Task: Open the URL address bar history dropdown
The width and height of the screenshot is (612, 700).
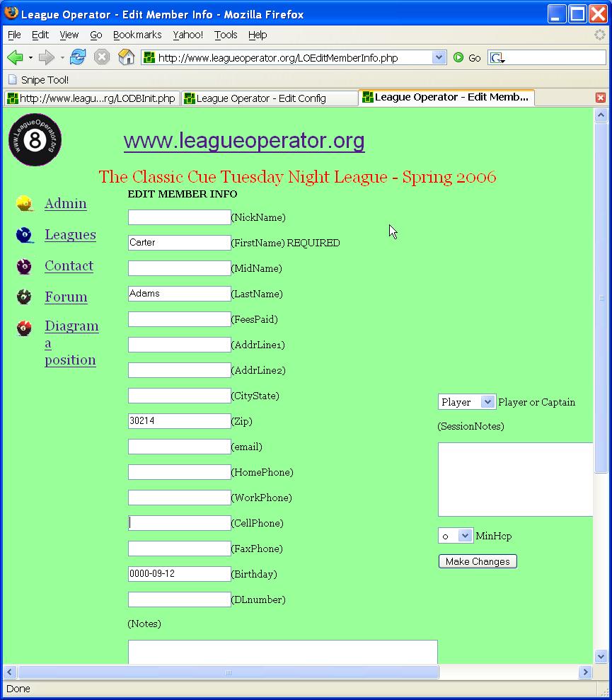Action: coord(439,57)
